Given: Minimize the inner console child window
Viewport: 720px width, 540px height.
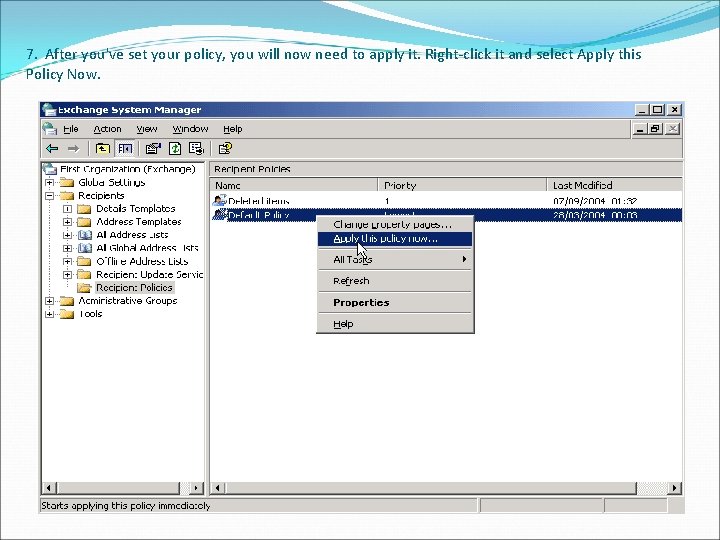Looking at the screenshot, I should (639, 129).
